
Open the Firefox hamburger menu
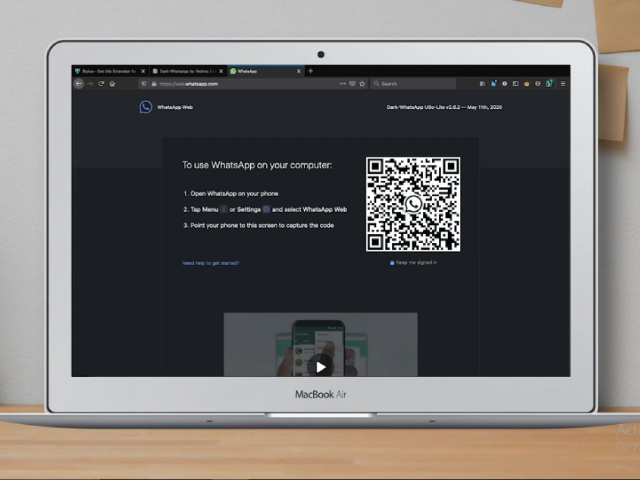563,84
